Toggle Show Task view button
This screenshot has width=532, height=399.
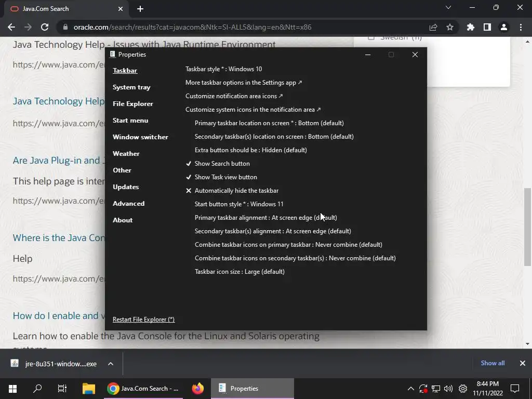click(221, 177)
